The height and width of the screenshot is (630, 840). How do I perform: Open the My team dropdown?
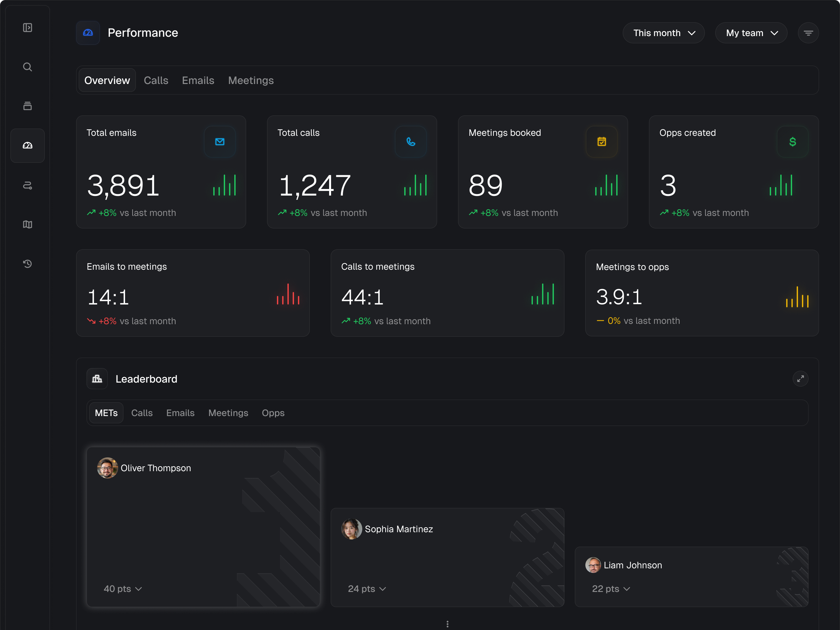click(751, 33)
